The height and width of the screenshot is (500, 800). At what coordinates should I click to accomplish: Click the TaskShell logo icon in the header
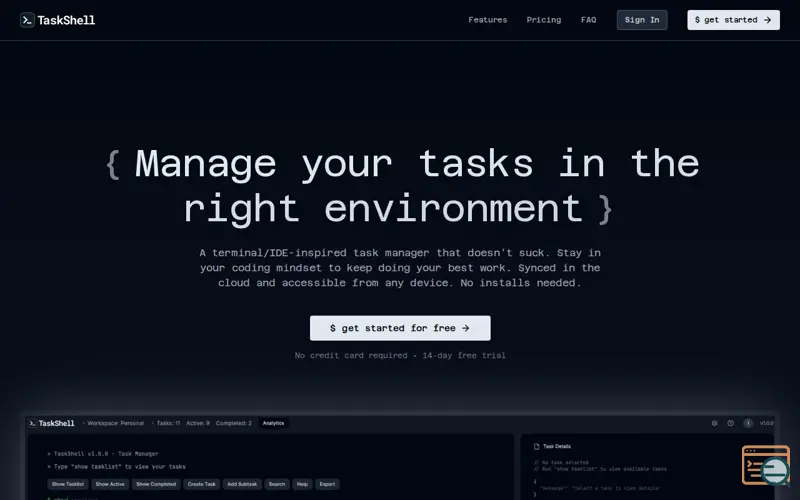point(27,20)
